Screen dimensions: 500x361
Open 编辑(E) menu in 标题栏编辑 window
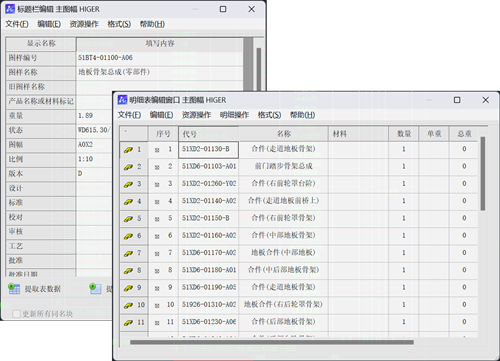pyautogui.click(x=49, y=24)
